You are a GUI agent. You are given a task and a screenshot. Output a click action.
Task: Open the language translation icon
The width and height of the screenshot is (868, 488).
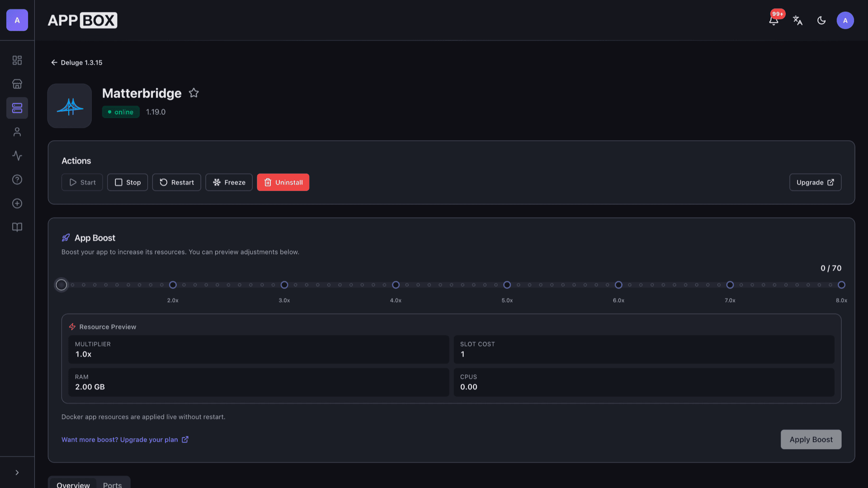click(798, 20)
